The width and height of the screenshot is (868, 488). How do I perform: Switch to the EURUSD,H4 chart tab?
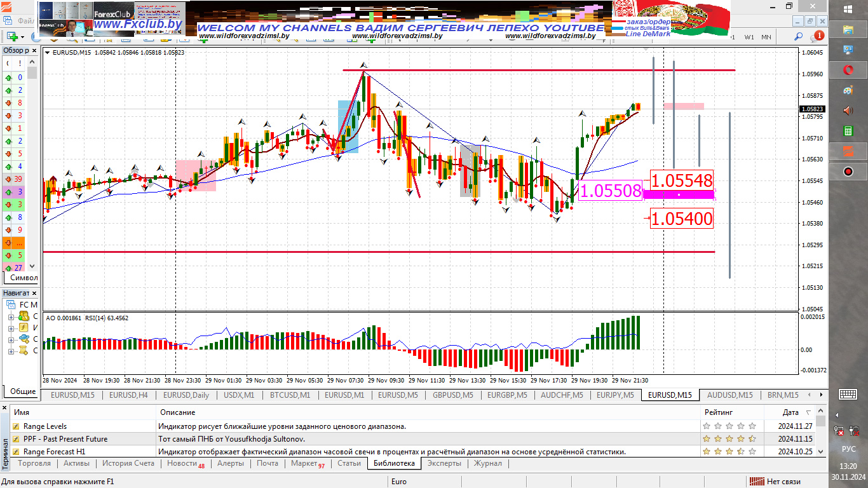[129, 395]
